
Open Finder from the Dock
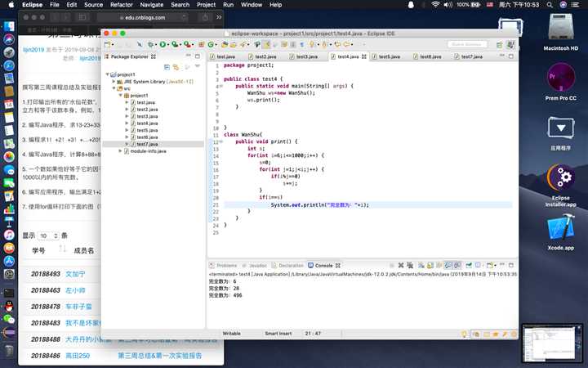pos(9,26)
